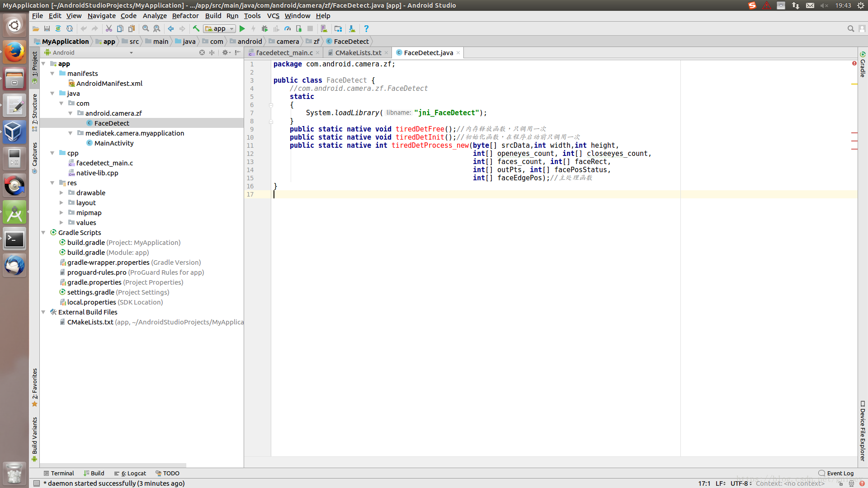Click the Profile app gauge icon
The image size is (868, 488).
tap(288, 28)
